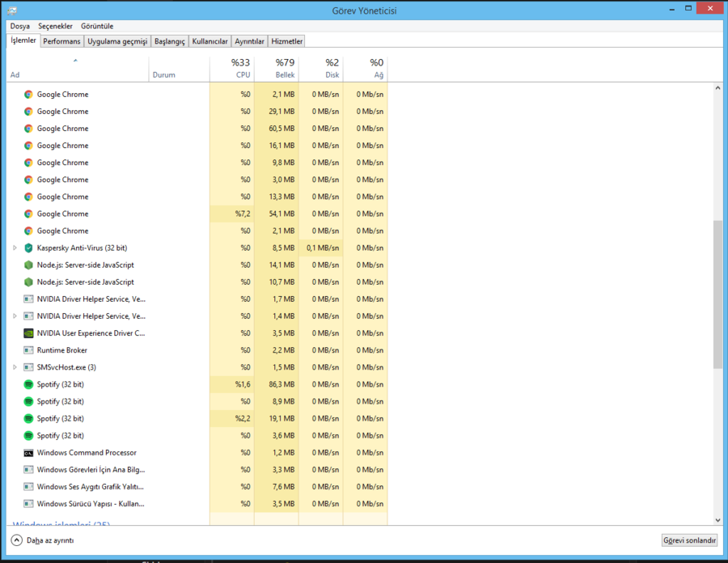Expand the Kaspersky Anti-Virus process group
This screenshot has height=563, width=728.
[15, 248]
